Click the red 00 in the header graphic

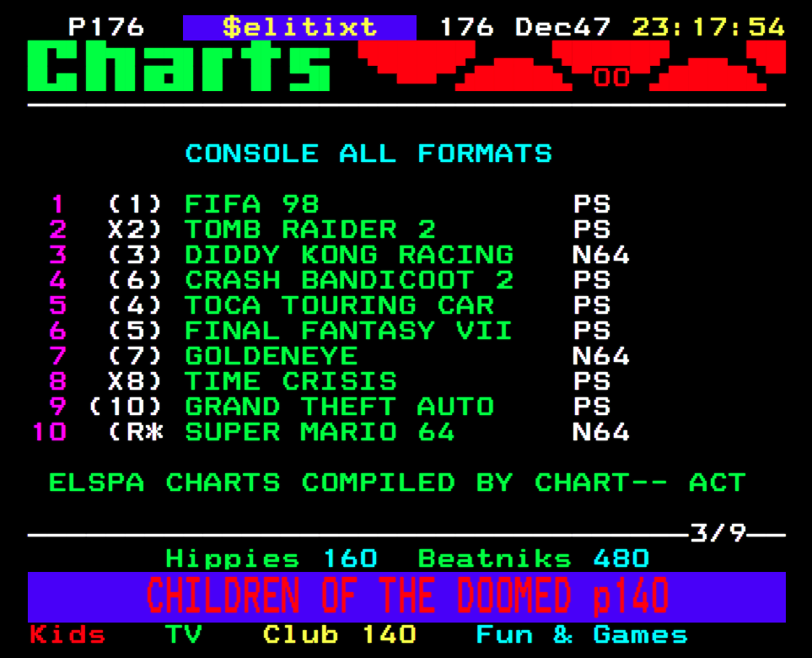click(x=611, y=78)
